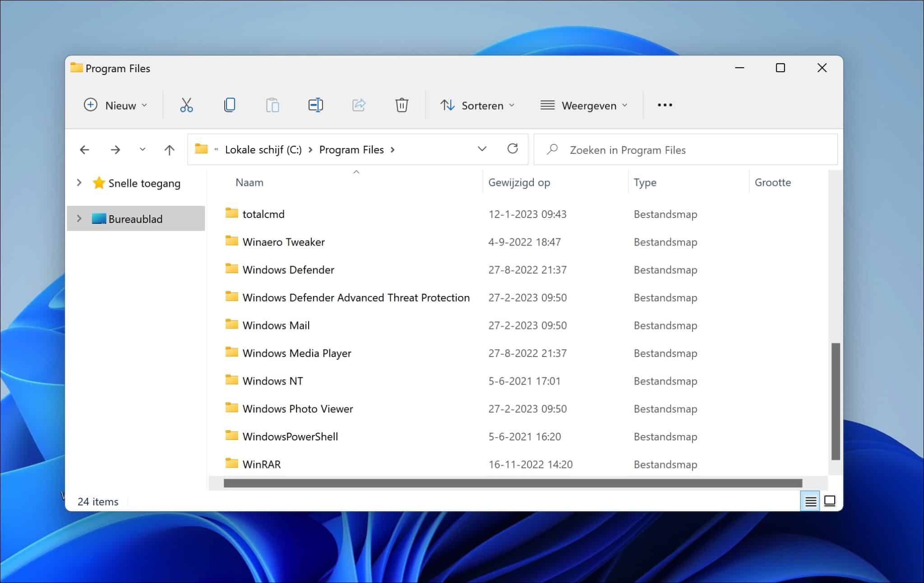Click Lokale schijf (C:) breadcrumb
Screen dimensions: 924x583
click(x=263, y=150)
